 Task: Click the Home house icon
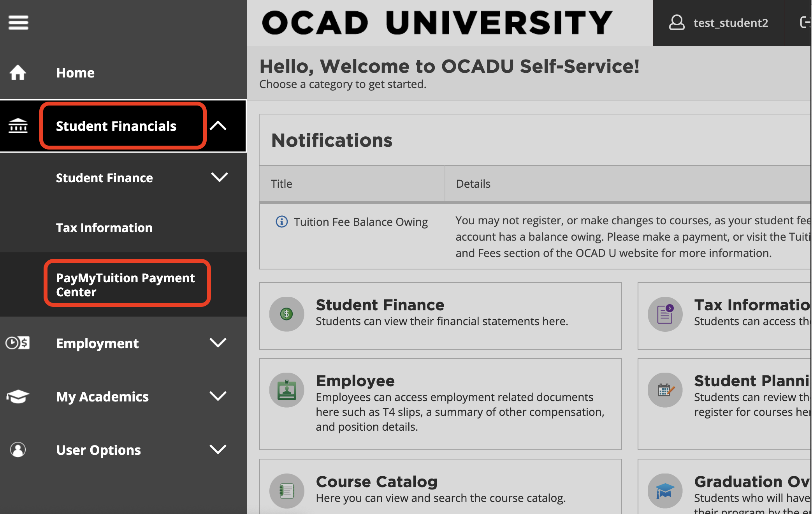click(18, 73)
